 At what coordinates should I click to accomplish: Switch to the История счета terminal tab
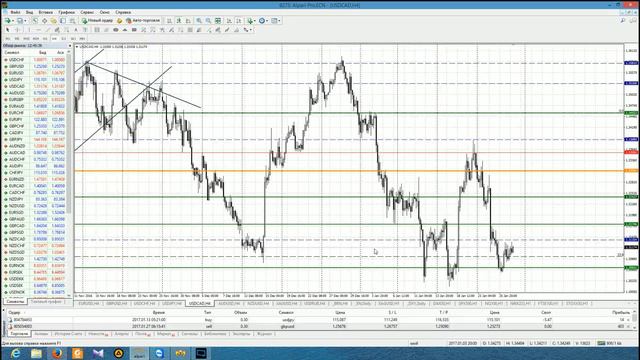pos(68,334)
